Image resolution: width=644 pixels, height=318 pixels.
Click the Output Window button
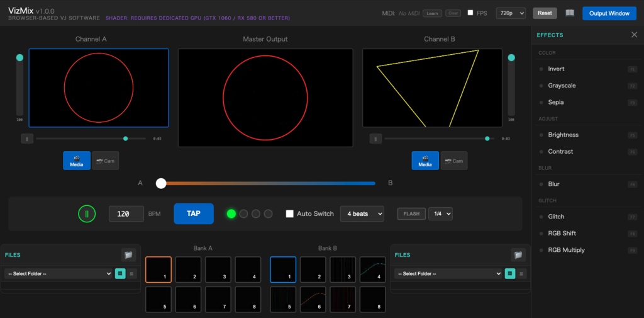click(x=609, y=13)
